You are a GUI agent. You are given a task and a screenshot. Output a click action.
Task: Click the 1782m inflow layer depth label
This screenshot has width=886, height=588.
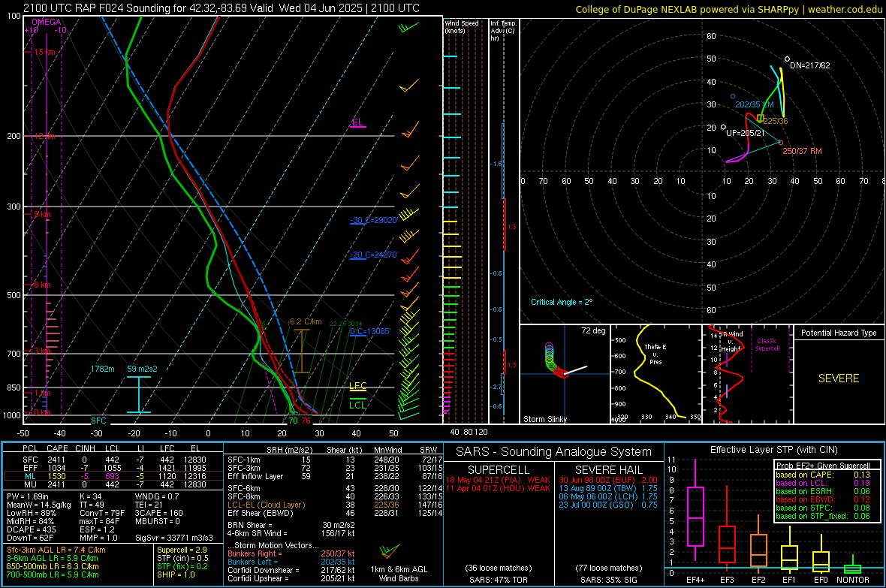click(102, 369)
